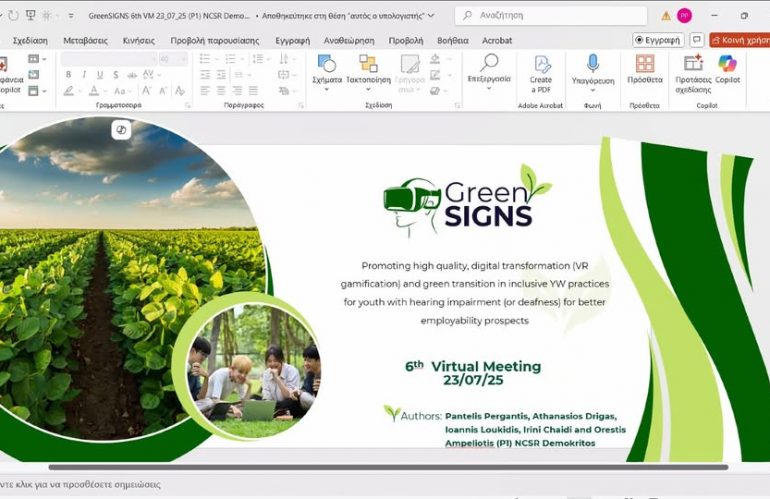
Task: Align text right in paragraph group
Action: [237, 90]
